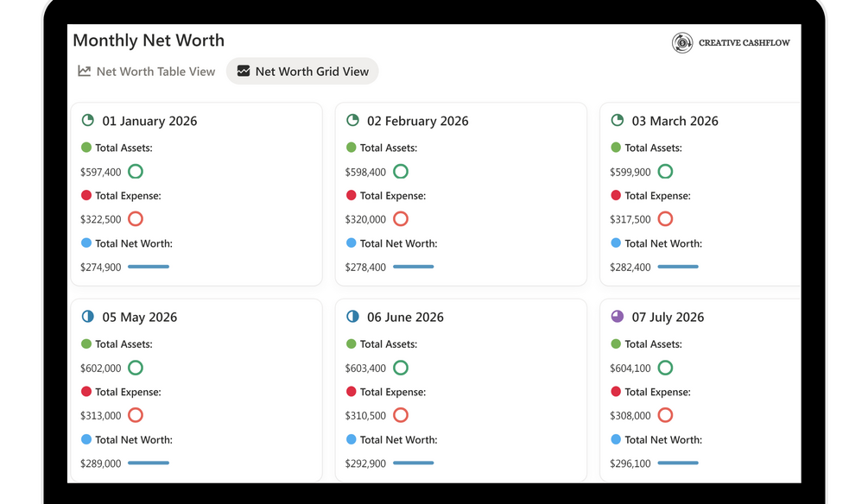Click red ring beside May's $313,000 expense

click(x=136, y=415)
